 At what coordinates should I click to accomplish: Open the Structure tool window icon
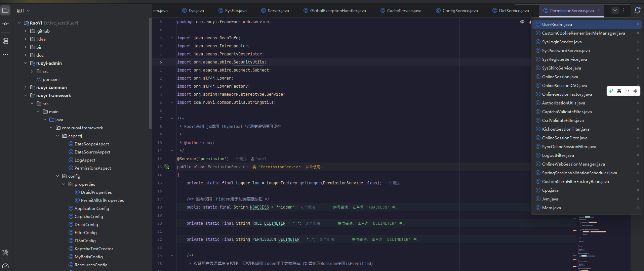point(5,41)
